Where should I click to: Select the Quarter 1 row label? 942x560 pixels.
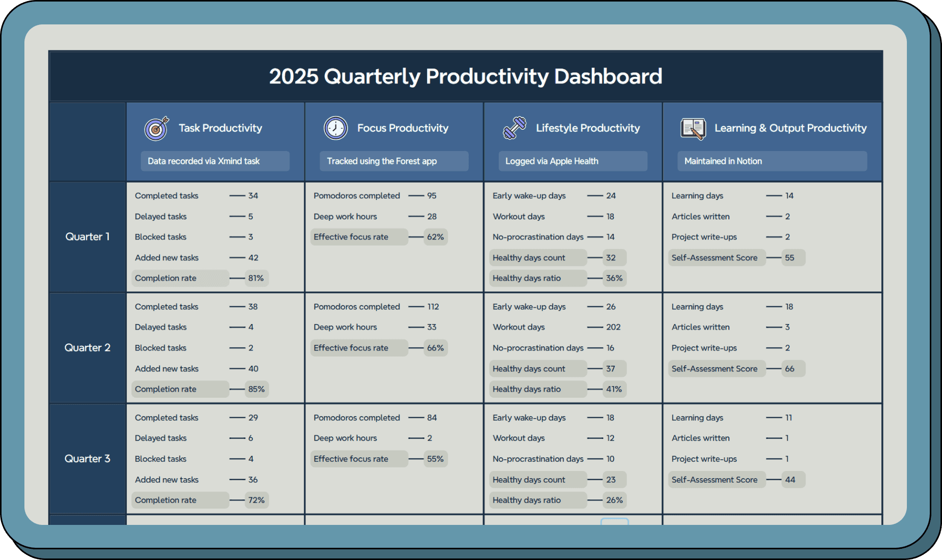tap(88, 237)
